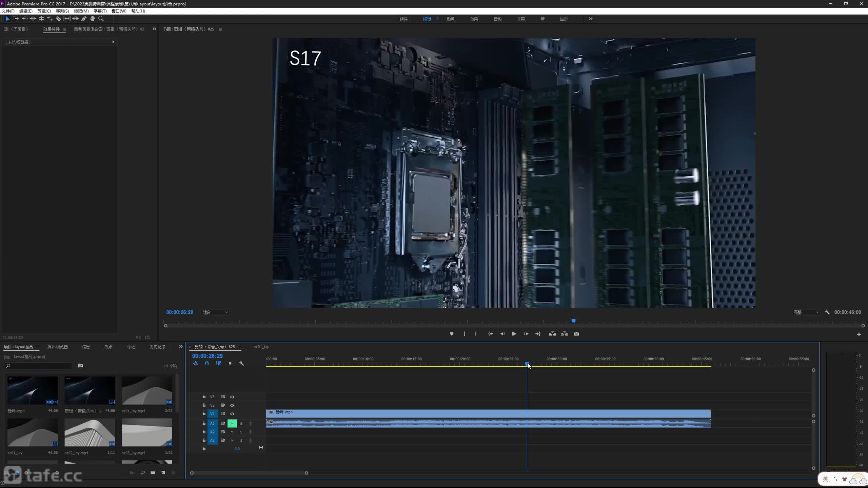The width and height of the screenshot is (868, 488).
Task: Add a marker in the timeline panel
Action: point(230,363)
